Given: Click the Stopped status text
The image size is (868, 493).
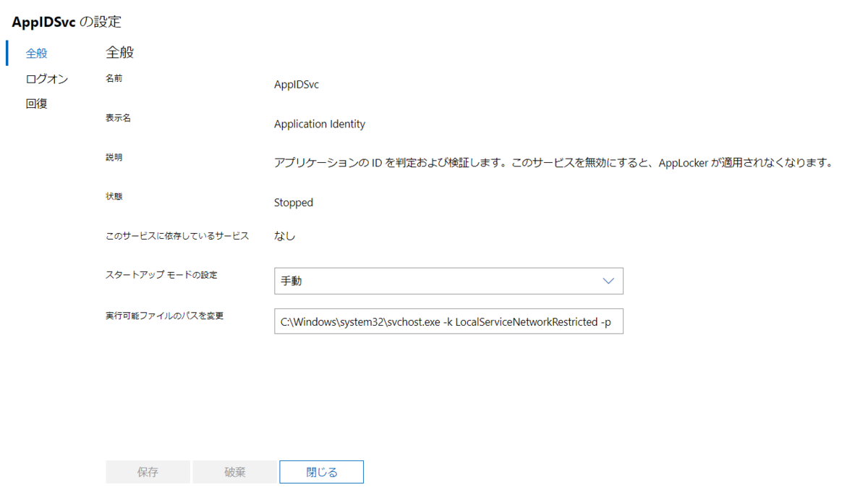Looking at the screenshot, I should click(x=293, y=202).
